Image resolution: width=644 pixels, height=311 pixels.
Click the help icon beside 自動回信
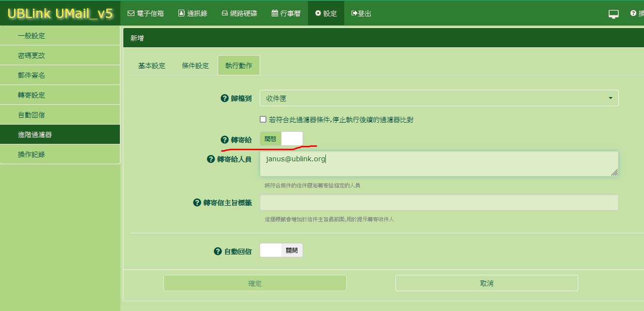coord(218,251)
